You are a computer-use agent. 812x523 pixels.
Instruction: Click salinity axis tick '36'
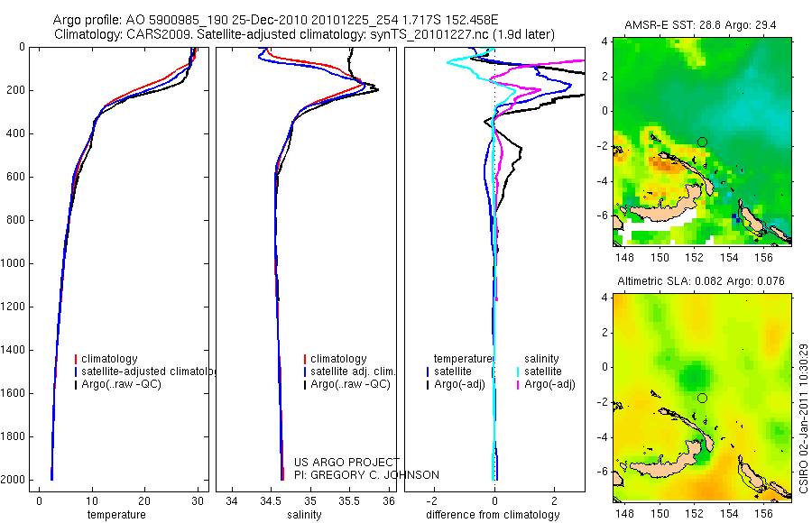[388, 500]
